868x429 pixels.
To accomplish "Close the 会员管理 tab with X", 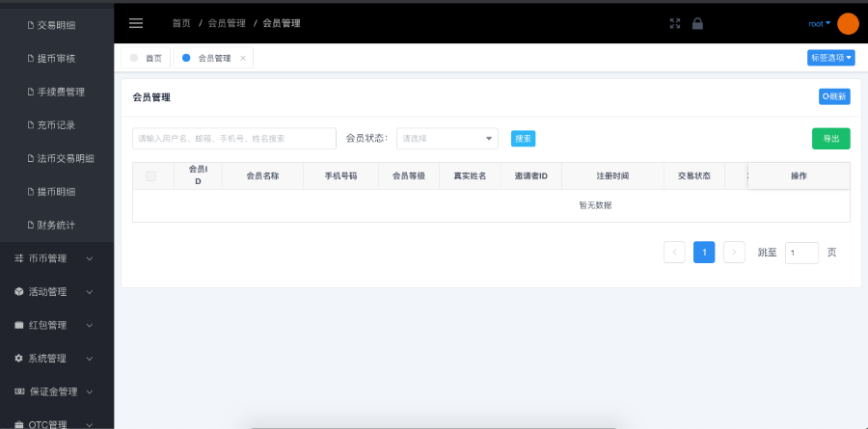I will pos(243,58).
